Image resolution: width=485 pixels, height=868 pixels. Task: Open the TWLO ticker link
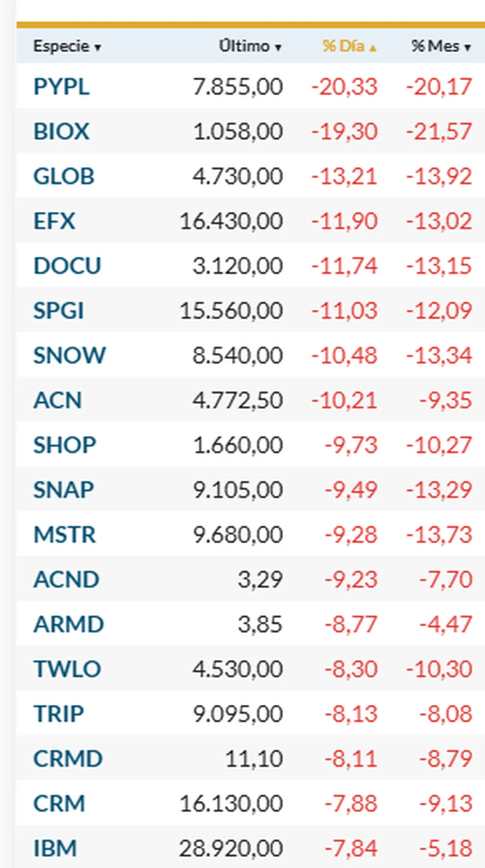(67, 669)
